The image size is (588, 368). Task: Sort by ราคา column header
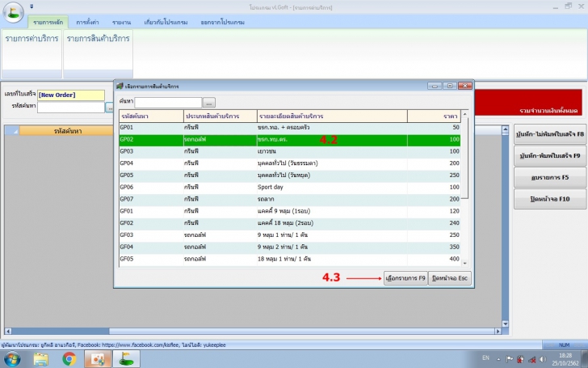coord(434,116)
